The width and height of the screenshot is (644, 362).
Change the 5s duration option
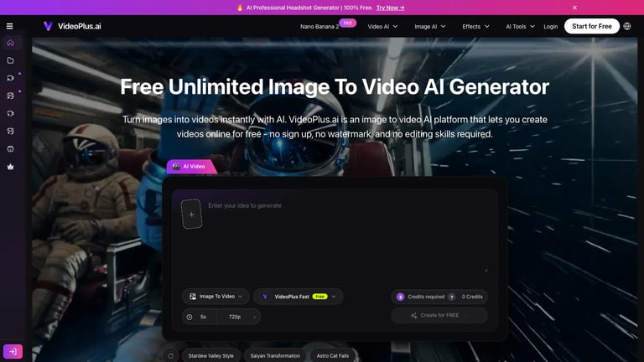(x=203, y=317)
